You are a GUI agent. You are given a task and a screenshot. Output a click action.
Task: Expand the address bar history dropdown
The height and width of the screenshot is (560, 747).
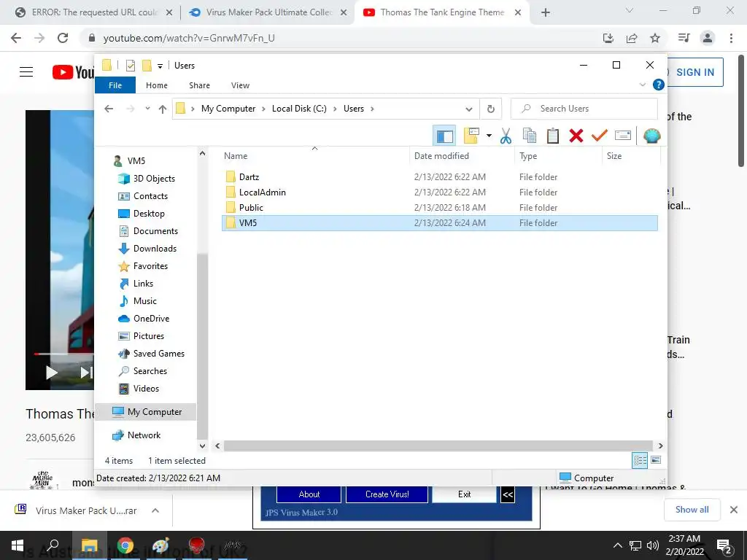(x=469, y=109)
